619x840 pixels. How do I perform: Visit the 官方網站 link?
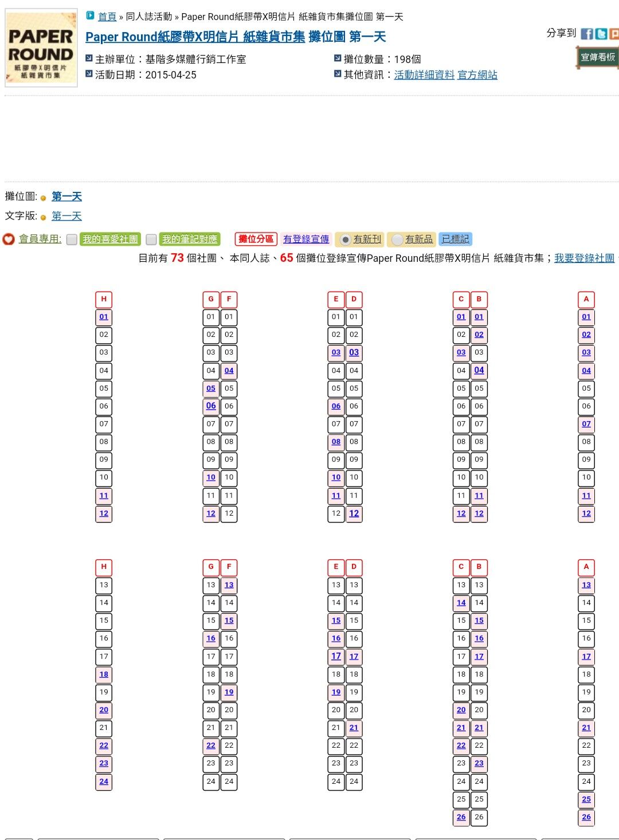pos(477,75)
